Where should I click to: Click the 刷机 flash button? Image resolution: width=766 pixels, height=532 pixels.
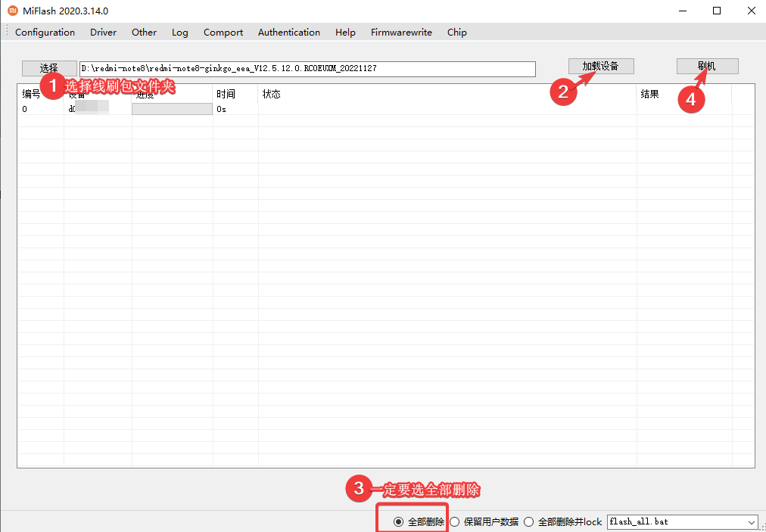pyautogui.click(x=706, y=66)
